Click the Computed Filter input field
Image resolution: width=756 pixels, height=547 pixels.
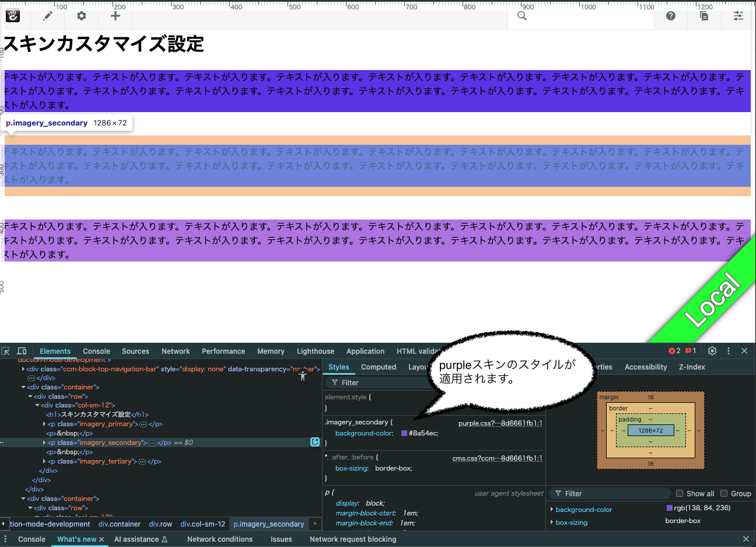pyautogui.click(x=610, y=493)
